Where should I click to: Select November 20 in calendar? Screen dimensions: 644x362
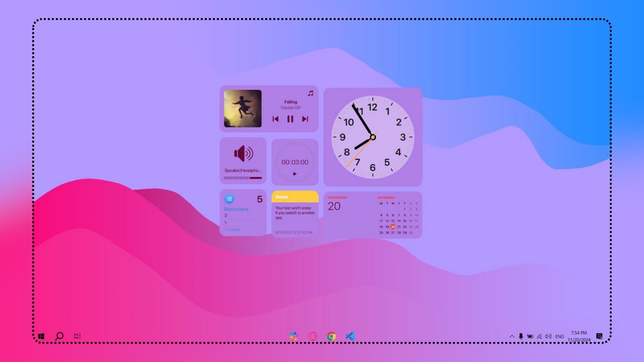(393, 227)
